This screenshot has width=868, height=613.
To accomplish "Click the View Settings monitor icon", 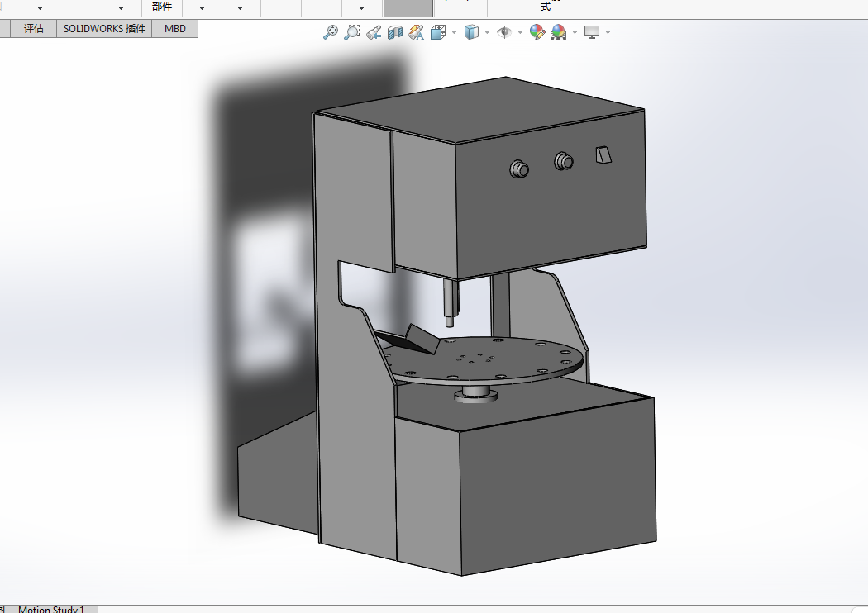I will (x=592, y=33).
